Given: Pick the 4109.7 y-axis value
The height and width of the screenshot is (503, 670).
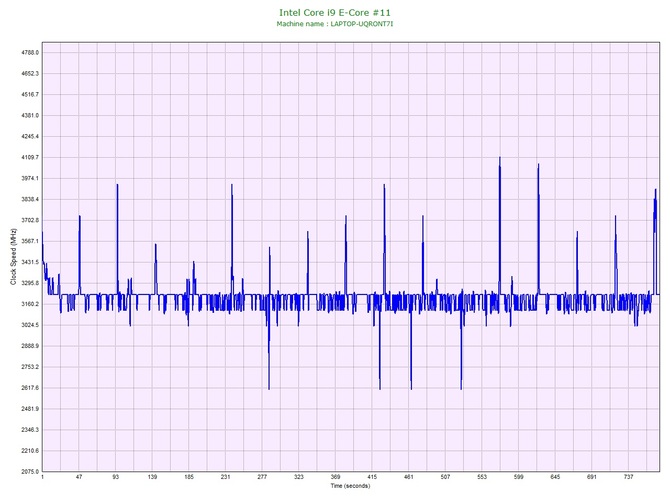Looking at the screenshot, I should tap(30, 157).
